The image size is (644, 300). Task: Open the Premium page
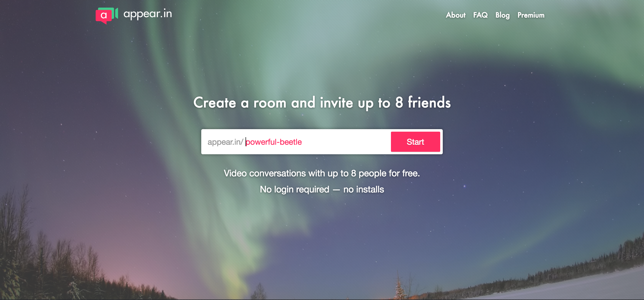pyautogui.click(x=531, y=15)
